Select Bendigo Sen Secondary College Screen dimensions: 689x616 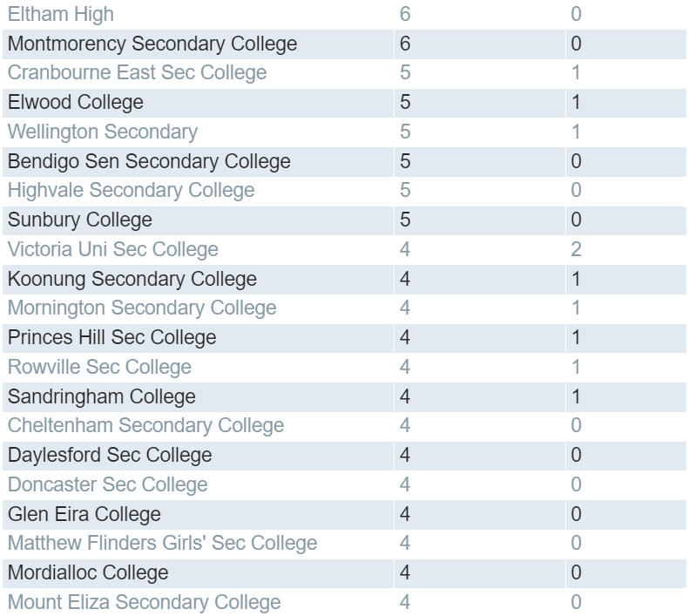click(x=149, y=161)
